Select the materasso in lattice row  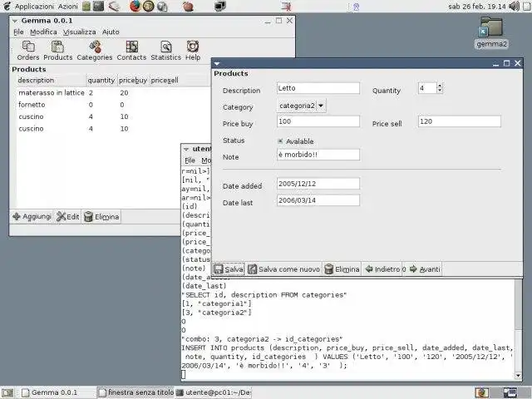pos(114,93)
